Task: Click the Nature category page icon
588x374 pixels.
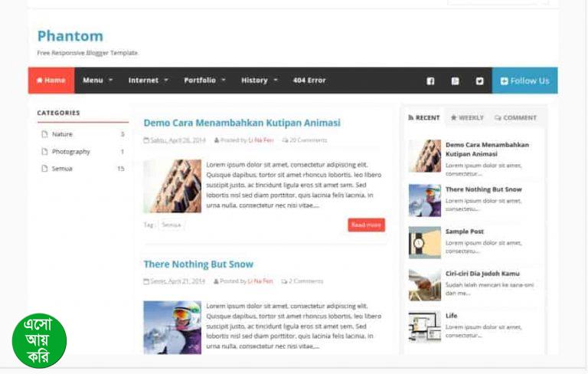Action: click(44, 134)
